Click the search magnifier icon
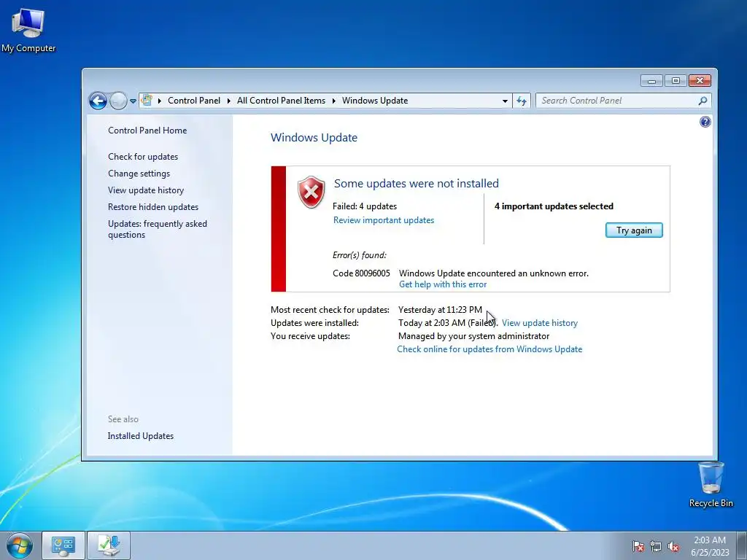This screenshot has height=560, width=747. coord(703,101)
